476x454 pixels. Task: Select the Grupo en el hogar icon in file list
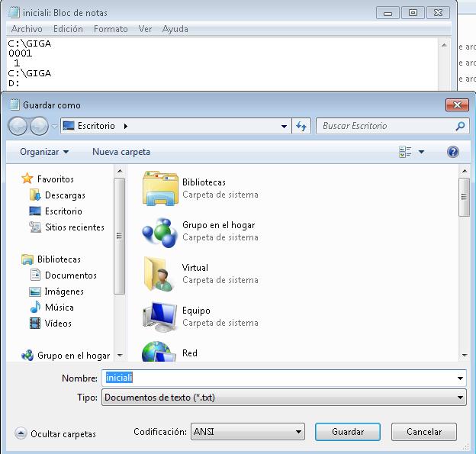point(160,231)
